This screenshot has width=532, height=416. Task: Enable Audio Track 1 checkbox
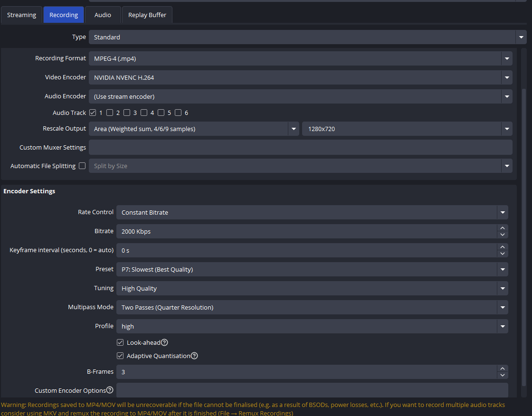pos(93,113)
